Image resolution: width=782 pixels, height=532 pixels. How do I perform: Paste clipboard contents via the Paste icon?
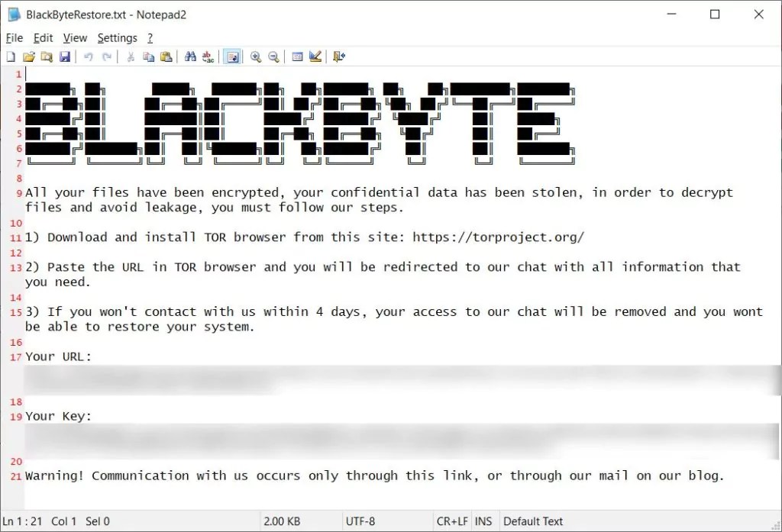pyautogui.click(x=166, y=56)
